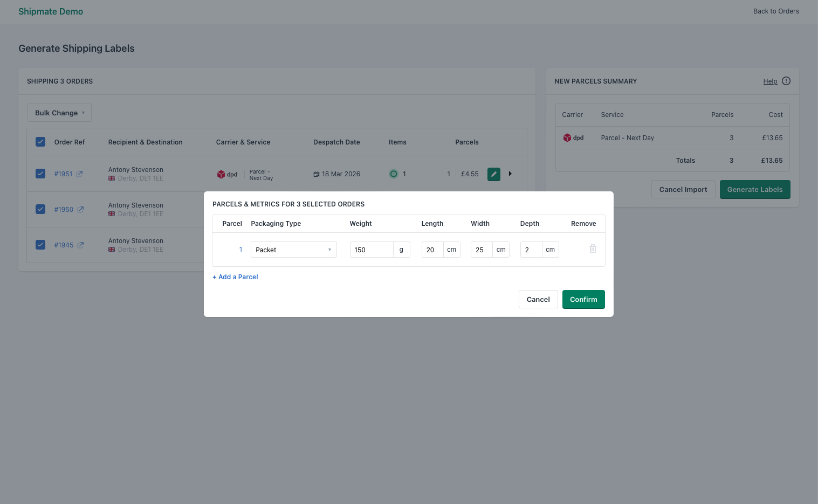This screenshot has height=504, width=818.
Task: Click the Shipmate Demo header
Action: (x=51, y=11)
